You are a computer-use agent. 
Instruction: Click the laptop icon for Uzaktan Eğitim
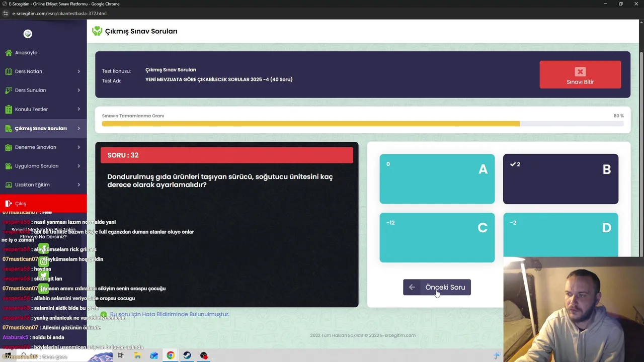[9, 185]
